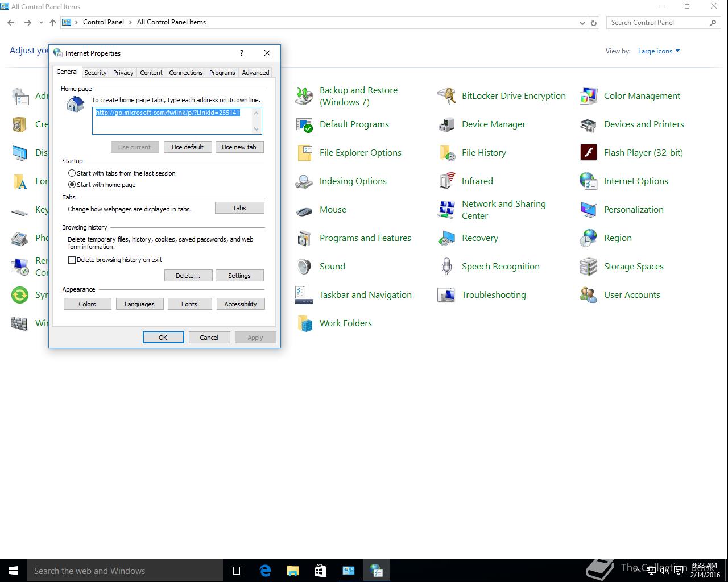Expand address bar history dropdown
Image resolution: width=728 pixels, height=582 pixels.
tap(582, 23)
